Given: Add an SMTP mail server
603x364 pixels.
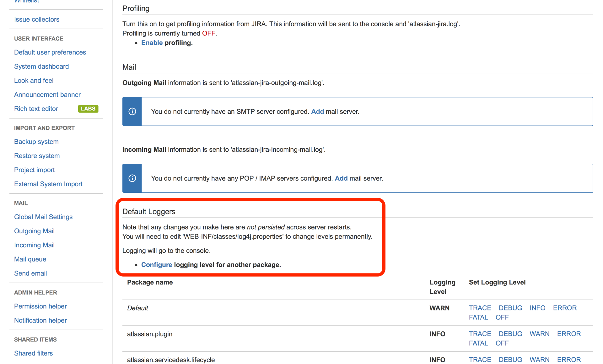Looking at the screenshot, I should tap(317, 111).
